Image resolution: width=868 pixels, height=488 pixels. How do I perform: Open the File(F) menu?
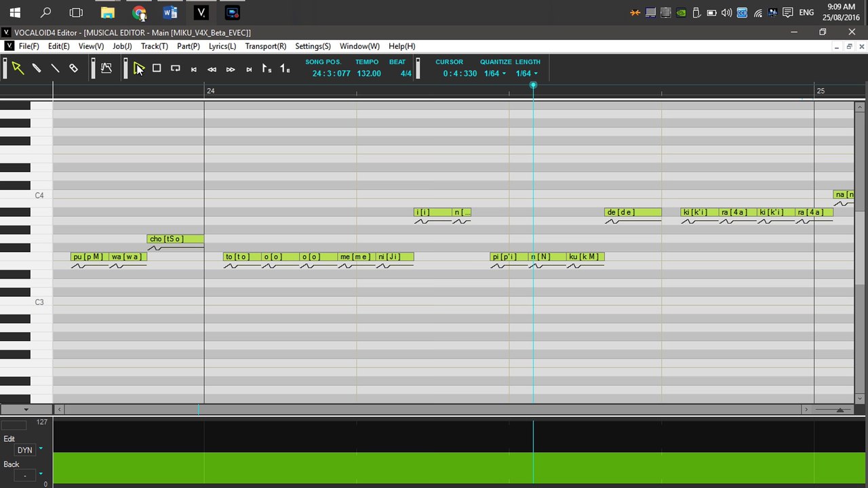[28, 46]
